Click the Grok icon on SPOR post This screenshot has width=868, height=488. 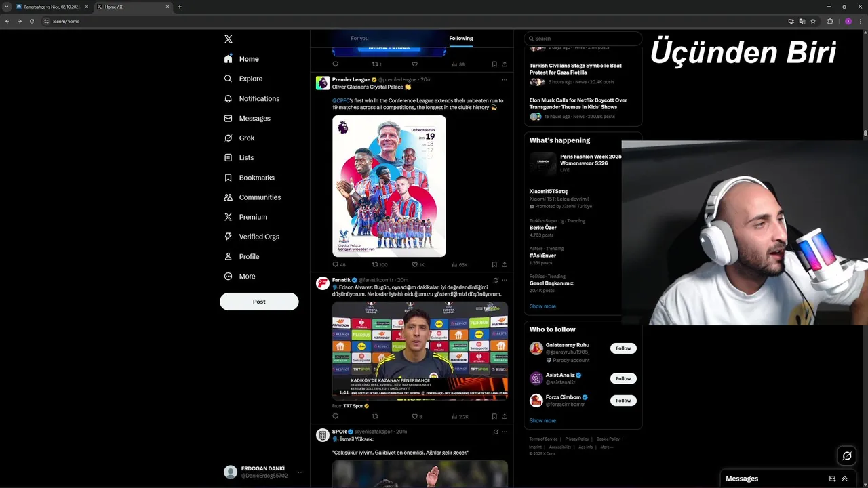tap(496, 432)
